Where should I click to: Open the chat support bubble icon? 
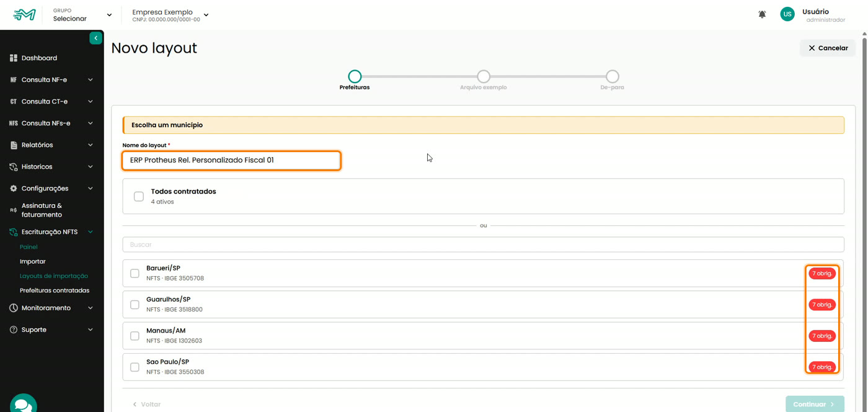click(x=24, y=404)
